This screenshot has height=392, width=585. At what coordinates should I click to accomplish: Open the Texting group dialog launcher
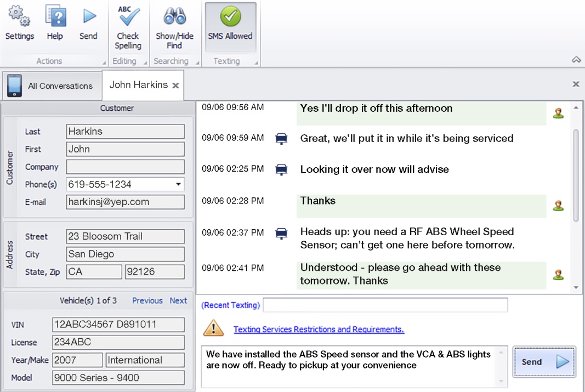256,63
